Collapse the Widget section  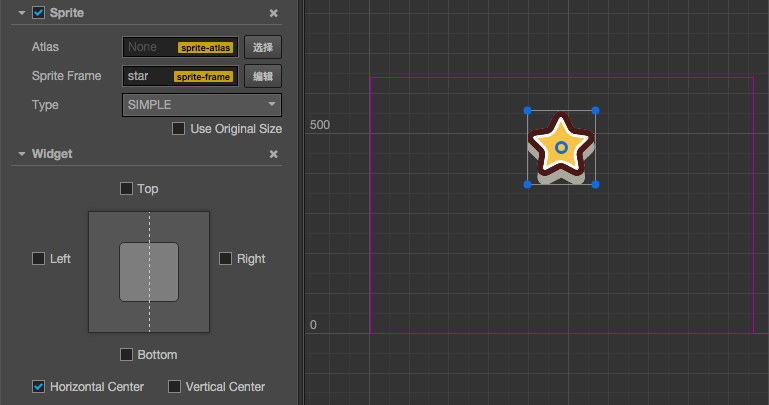21,154
